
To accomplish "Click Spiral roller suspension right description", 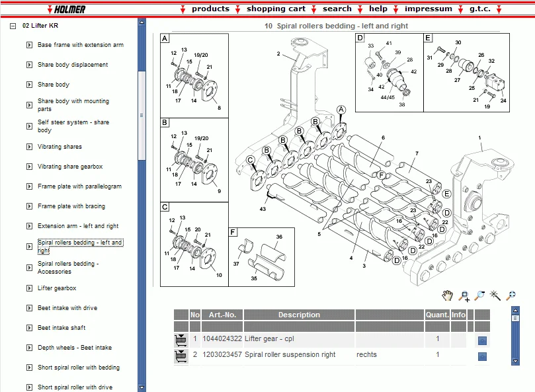I will click(x=290, y=354).
